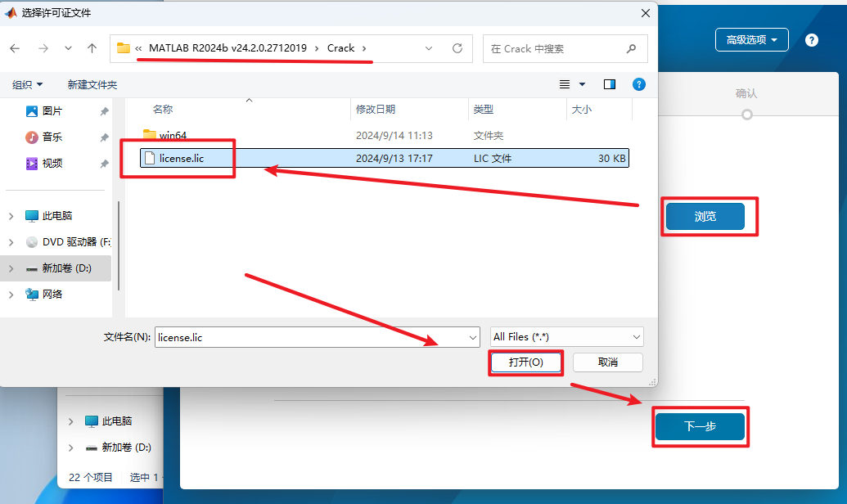This screenshot has width=847, height=504.
Task: Click 新建文件夹 in the toolbar
Action: pos(92,84)
